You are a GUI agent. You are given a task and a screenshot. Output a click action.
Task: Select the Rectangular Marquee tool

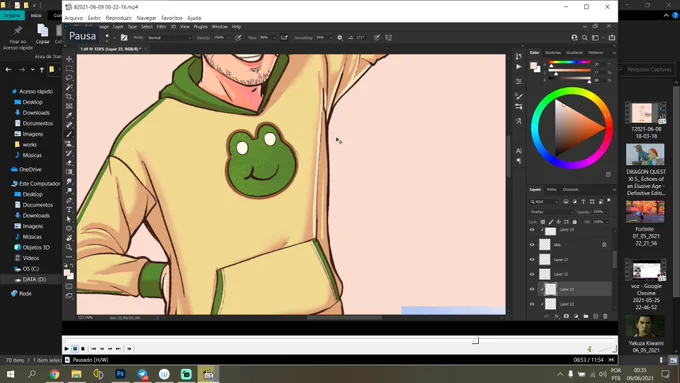coord(69,69)
